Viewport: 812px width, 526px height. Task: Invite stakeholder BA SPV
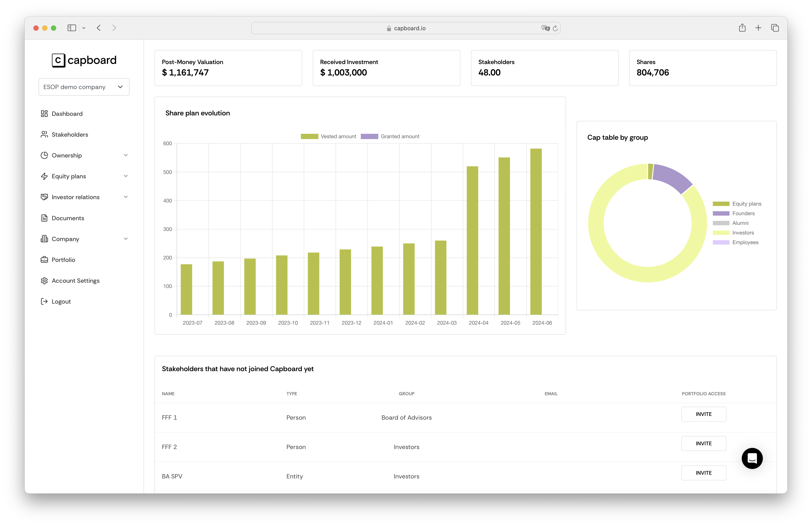coord(704,472)
